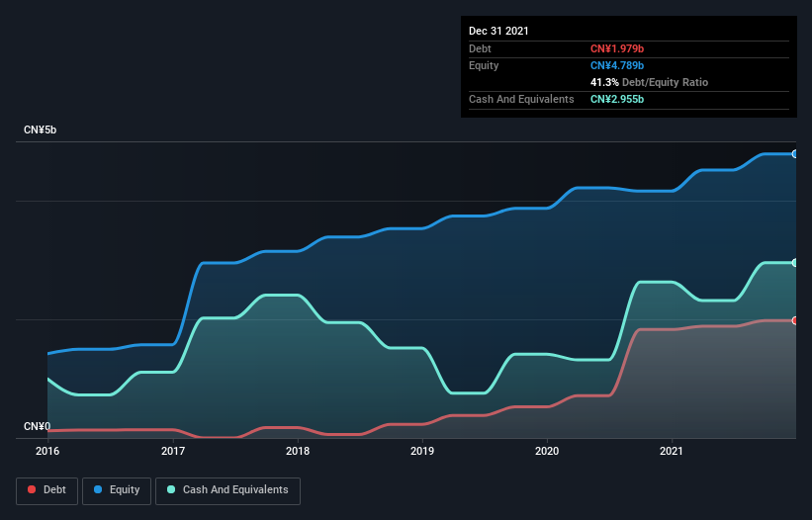Select the teal Cash endpoint marker
This screenshot has height=520, width=812.
coord(795,263)
